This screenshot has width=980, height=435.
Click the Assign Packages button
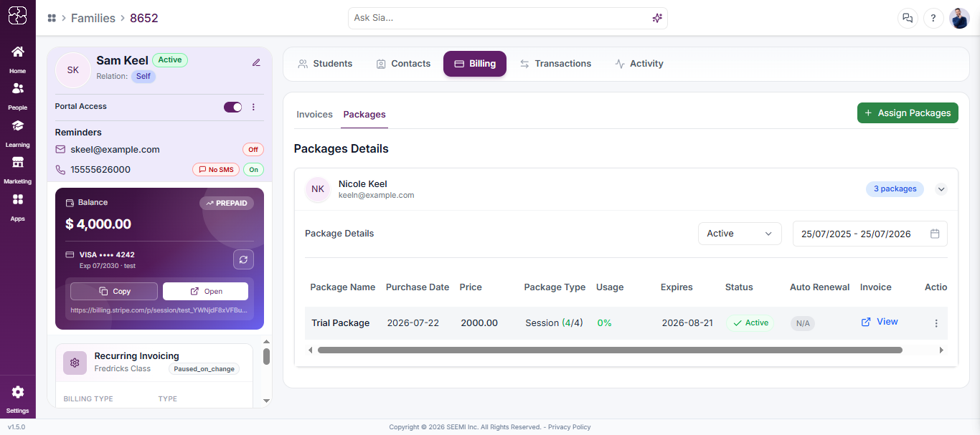[x=908, y=113]
